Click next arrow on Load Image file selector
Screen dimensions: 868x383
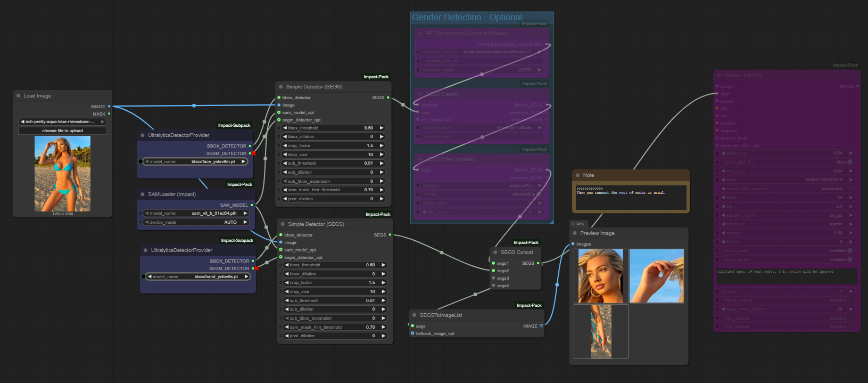pyautogui.click(x=103, y=121)
